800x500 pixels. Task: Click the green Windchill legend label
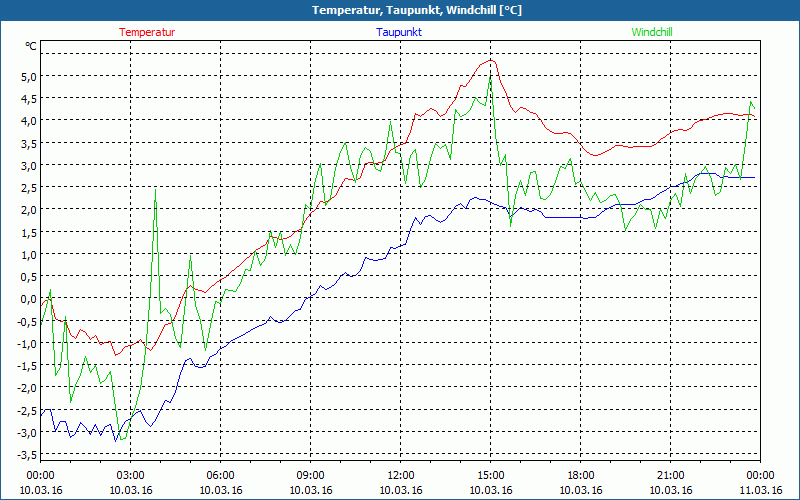(652, 32)
